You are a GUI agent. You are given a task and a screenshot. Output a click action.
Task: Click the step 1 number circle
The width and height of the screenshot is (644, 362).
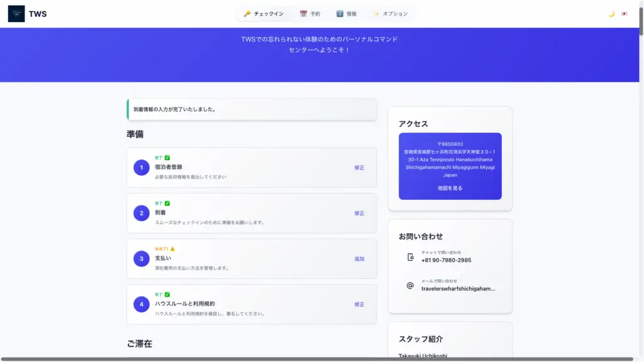point(142,168)
